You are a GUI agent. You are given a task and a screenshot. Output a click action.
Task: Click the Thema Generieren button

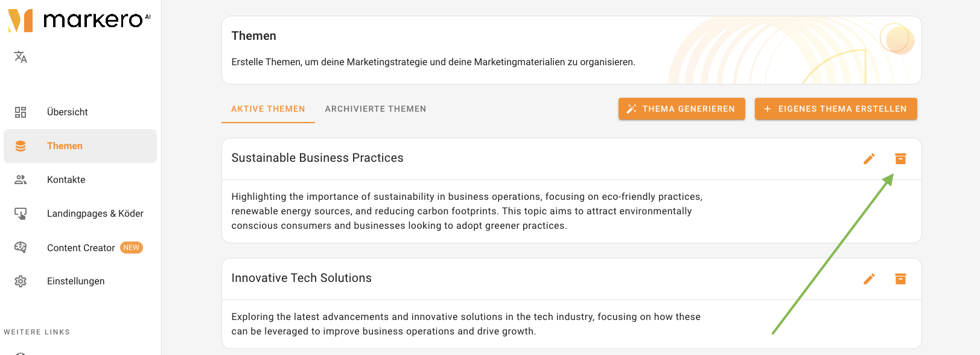click(682, 109)
